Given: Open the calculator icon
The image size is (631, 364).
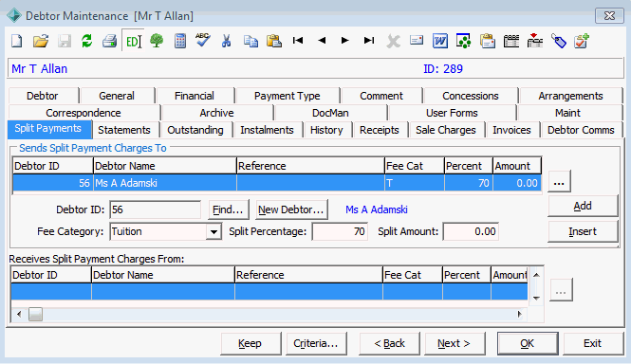Looking at the screenshot, I should [x=180, y=41].
